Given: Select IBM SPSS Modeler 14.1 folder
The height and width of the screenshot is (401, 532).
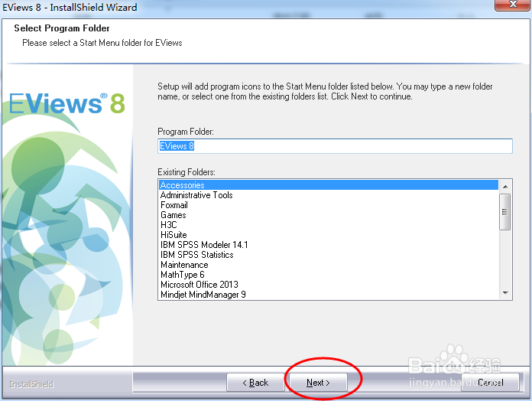Looking at the screenshot, I should pyautogui.click(x=329, y=245).
